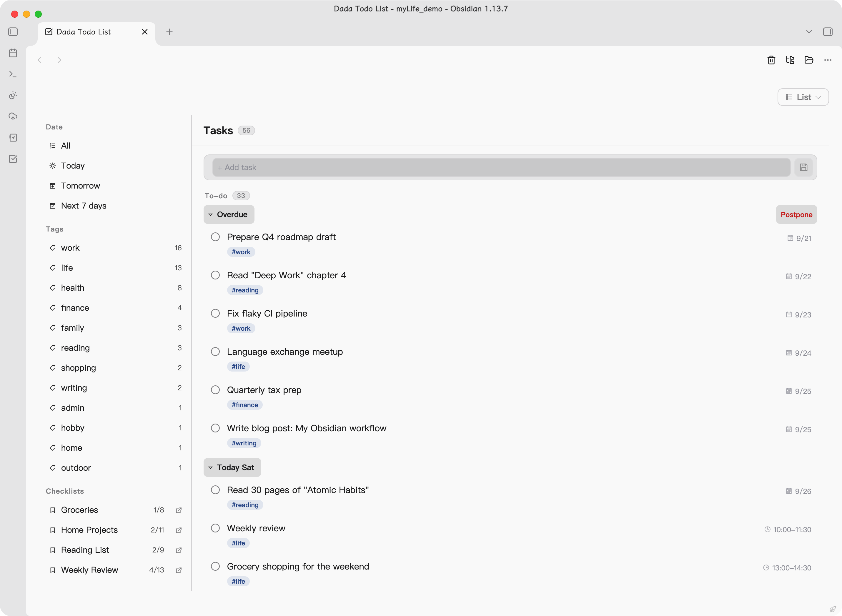Open the command palette terminal icon
This screenshot has height=616, width=842.
[13, 74]
